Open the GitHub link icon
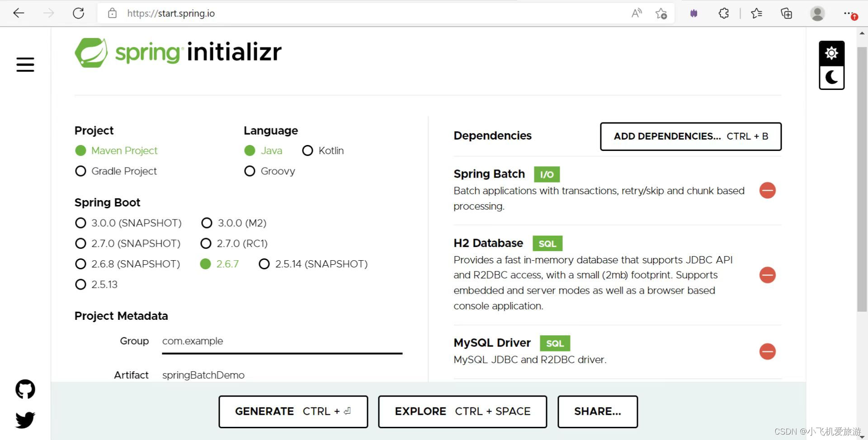 [x=25, y=389]
